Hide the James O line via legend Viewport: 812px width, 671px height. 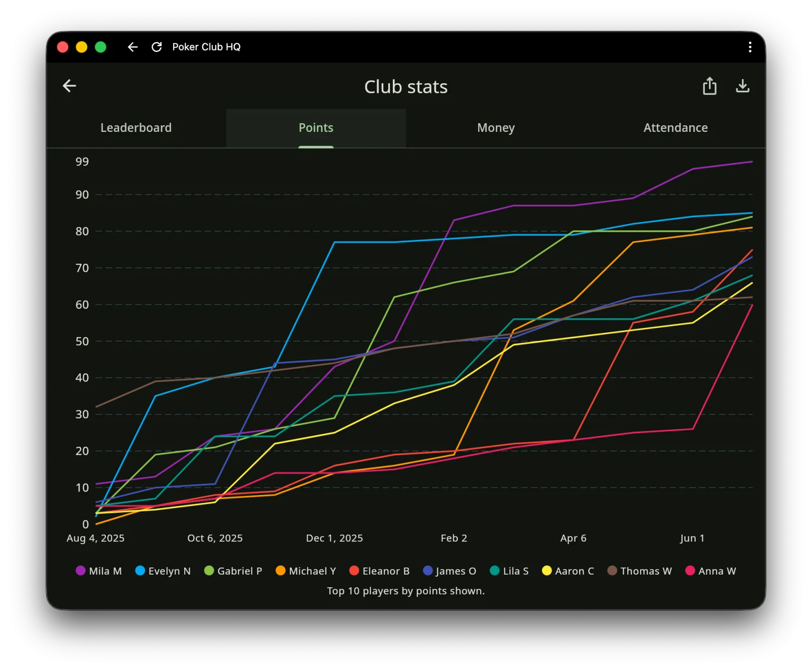pyautogui.click(x=450, y=571)
